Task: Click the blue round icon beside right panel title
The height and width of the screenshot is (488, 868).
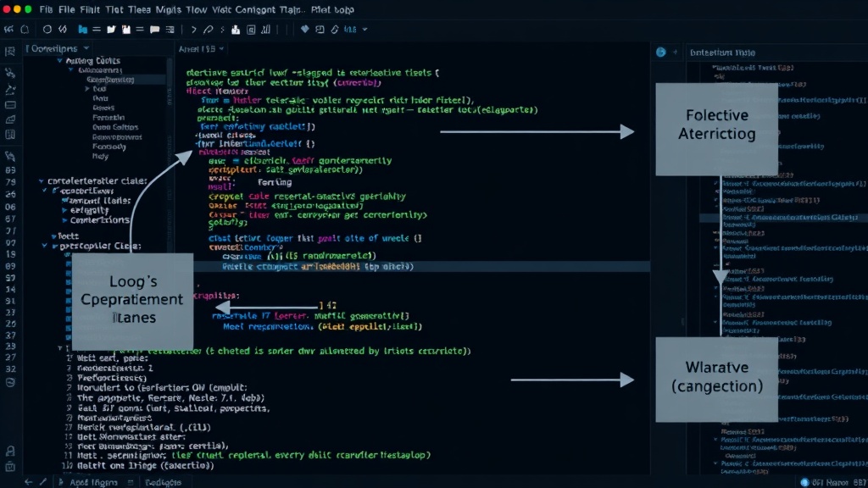Action: pos(660,52)
